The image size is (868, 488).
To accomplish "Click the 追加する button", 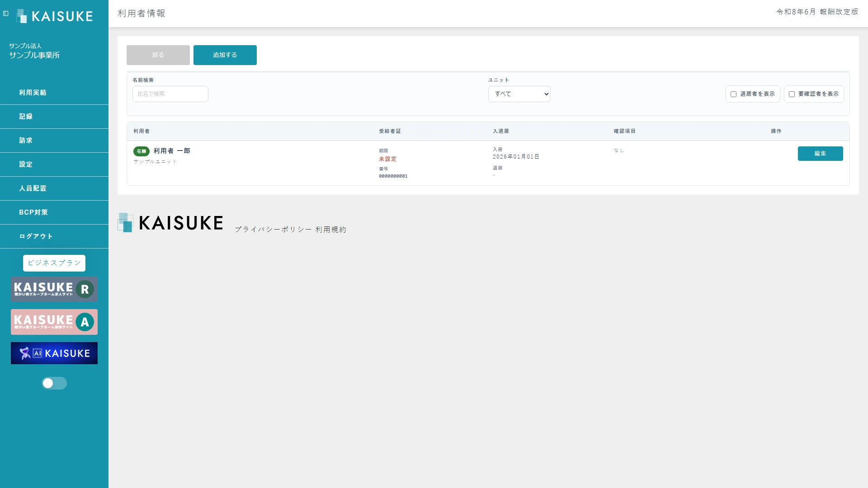I will pos(225,55).
